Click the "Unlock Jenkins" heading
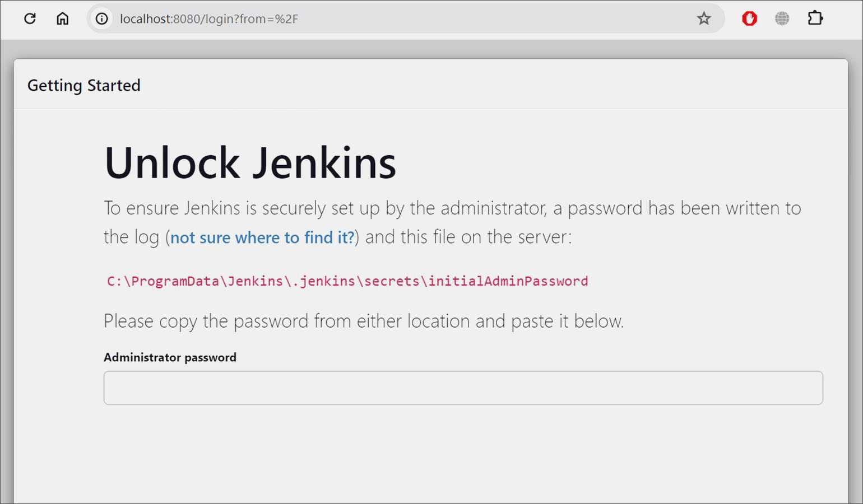 250,163
